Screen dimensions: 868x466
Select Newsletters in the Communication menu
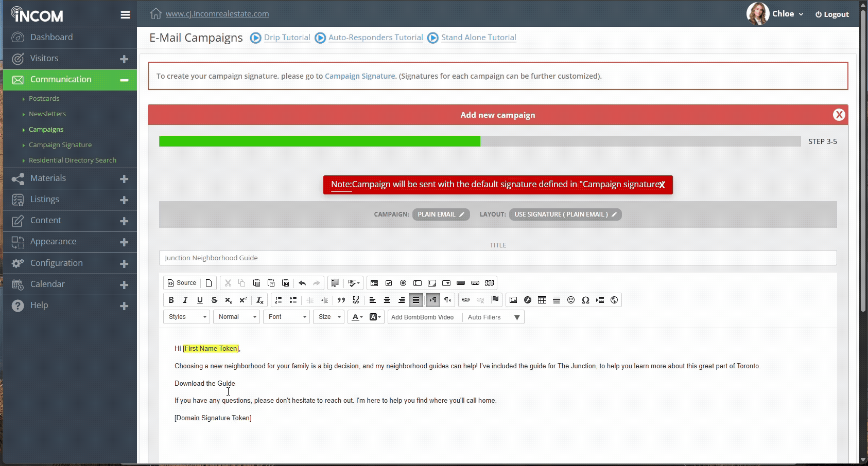tap(47, 114)
